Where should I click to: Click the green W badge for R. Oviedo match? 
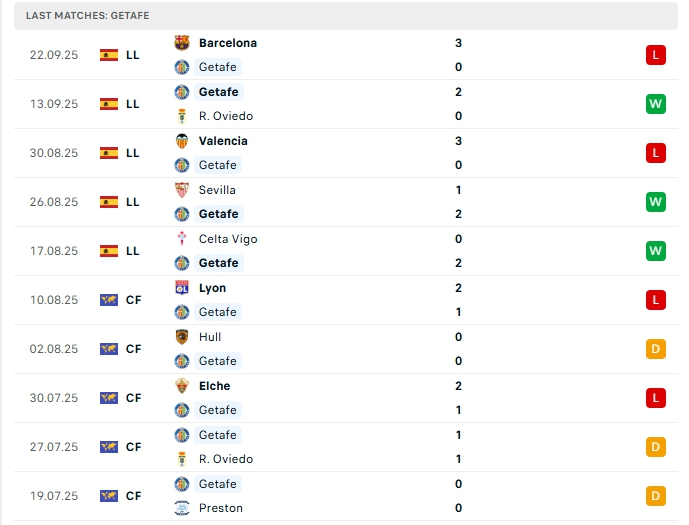656,104
